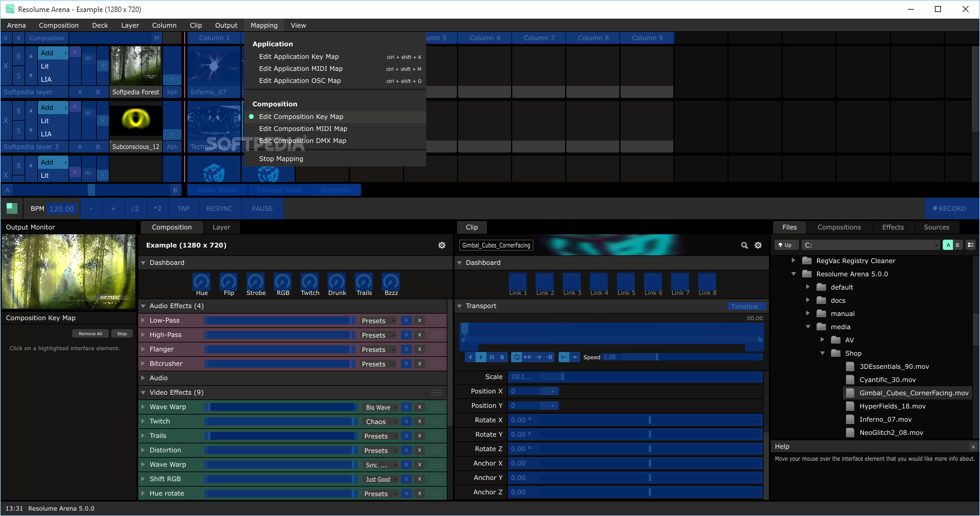The image size is (980, 516).
Task: Click the Gimbal_Cubes_CornerFacing.mov file icon
Action: point(850,393)
